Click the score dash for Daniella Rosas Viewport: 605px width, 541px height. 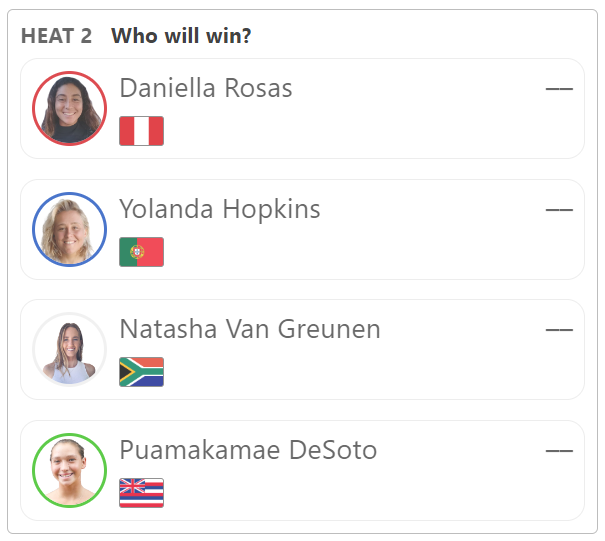tap(559, 89)
